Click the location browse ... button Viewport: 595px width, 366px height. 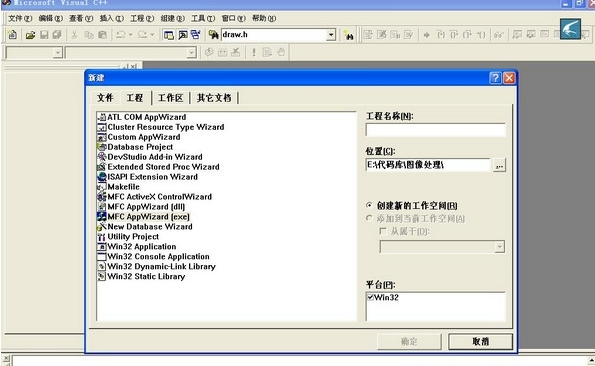499,165
